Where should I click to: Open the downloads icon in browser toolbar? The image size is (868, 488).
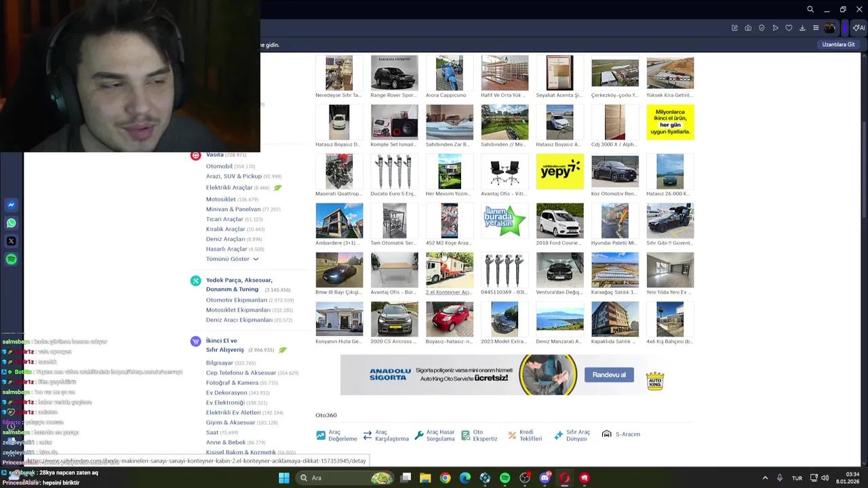[802, 28]
